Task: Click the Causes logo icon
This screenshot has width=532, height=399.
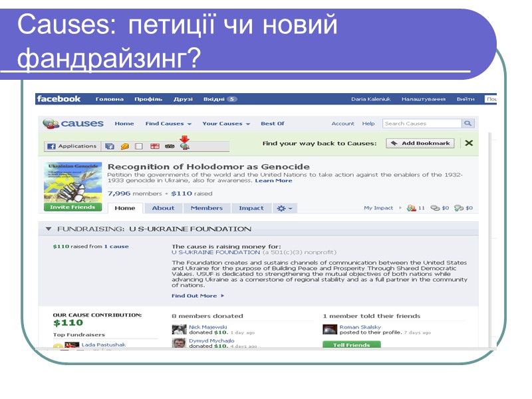Action: [51, 124]
